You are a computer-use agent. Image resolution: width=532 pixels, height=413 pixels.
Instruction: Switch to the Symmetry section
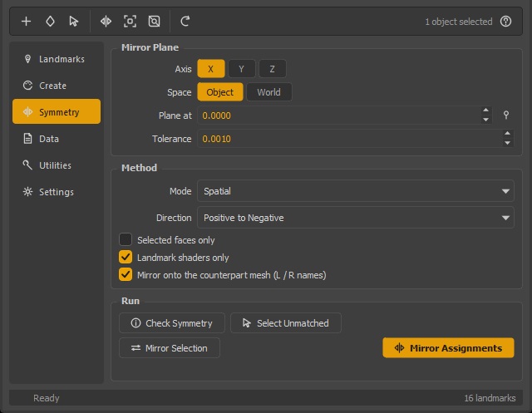[57, 111]
